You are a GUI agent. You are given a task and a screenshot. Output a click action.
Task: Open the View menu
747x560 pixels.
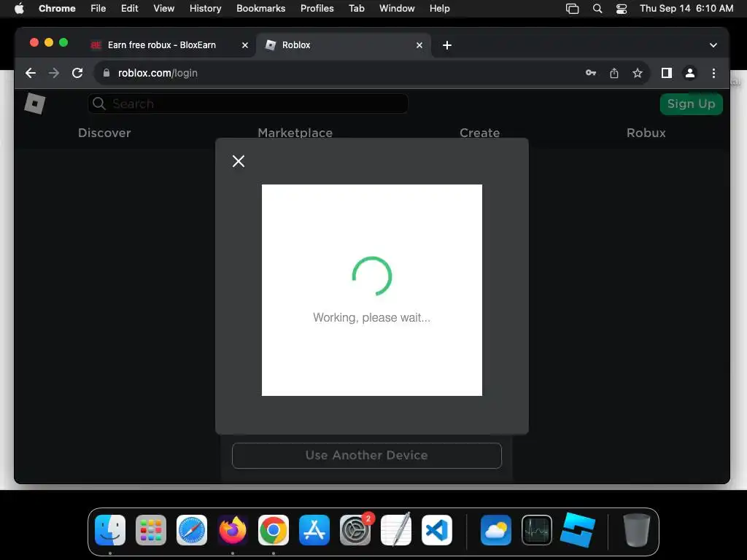coord(164,9)
